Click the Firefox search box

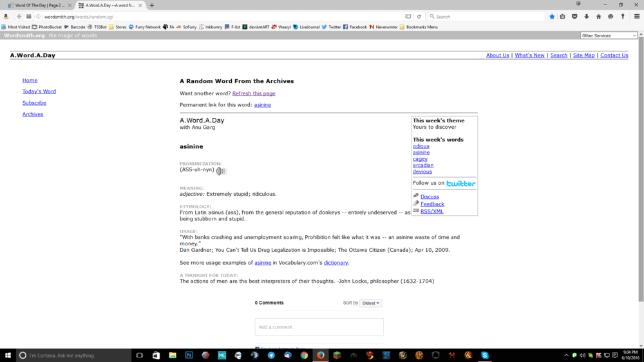point(486,17)
